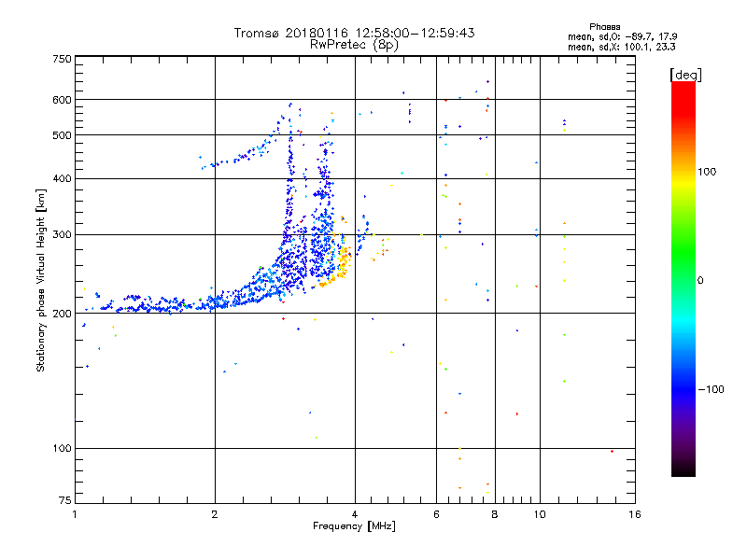The width and height of the screenshot is (747, 560).
Task: Click x-axis label '10'
Action: tap(540, 514)
